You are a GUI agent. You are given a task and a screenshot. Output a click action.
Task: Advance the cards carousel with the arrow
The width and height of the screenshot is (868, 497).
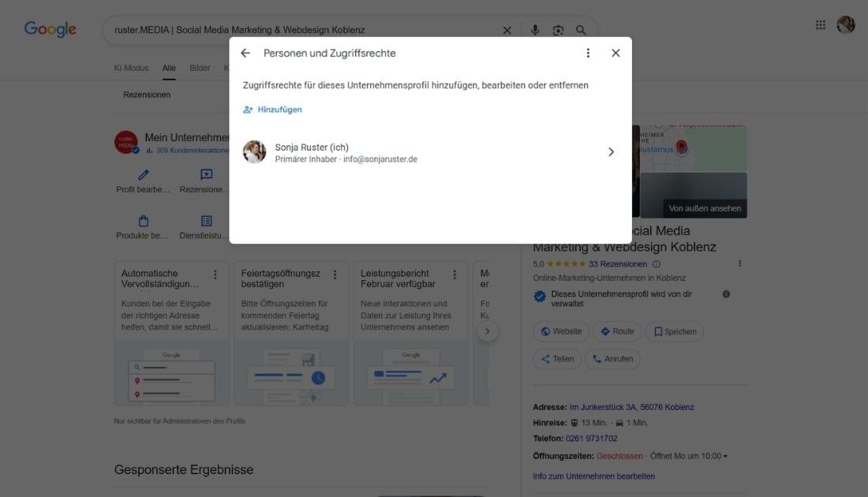point(487,331)
